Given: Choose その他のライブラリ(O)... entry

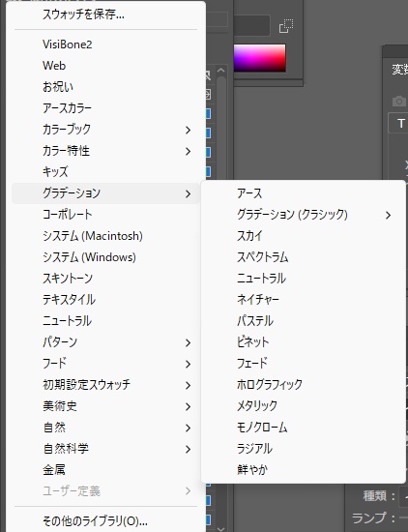Looking at the screenshot, I should (x=105, y=520).
